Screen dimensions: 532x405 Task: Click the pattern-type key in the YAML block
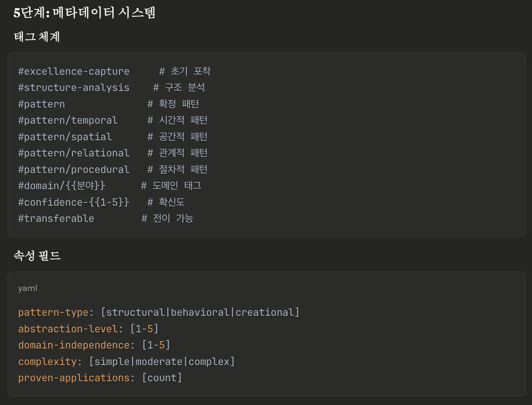pyautogui.click(x=53, y=313)
